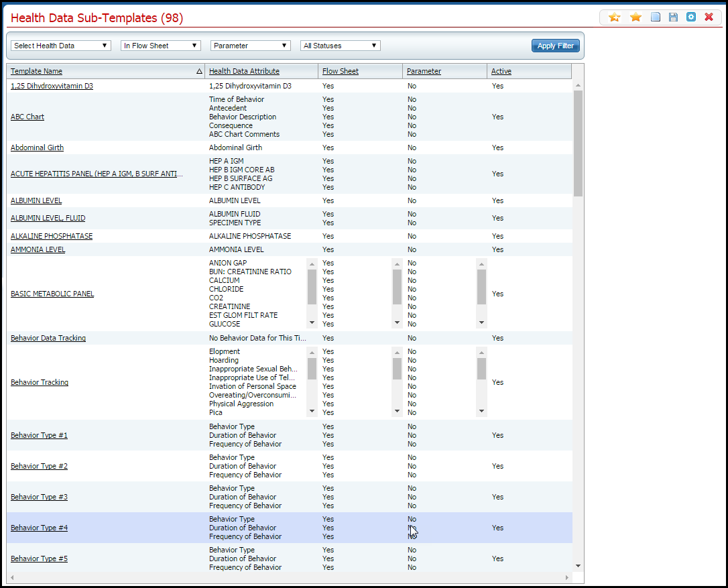
Task: Open the Parameter filter dropdown
Action: [250, 46]
